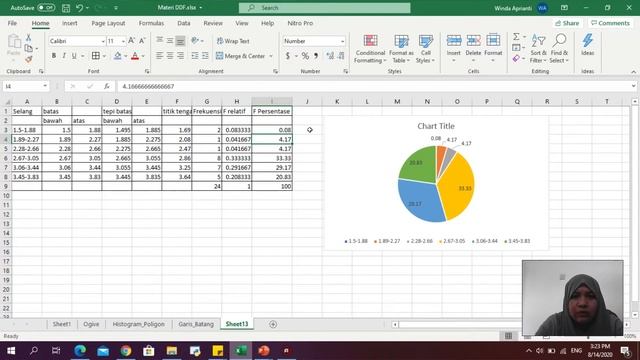The width and height of the screenshot is (640, 360).
Task: Switch to the Data tab
Action: point(184,23)
